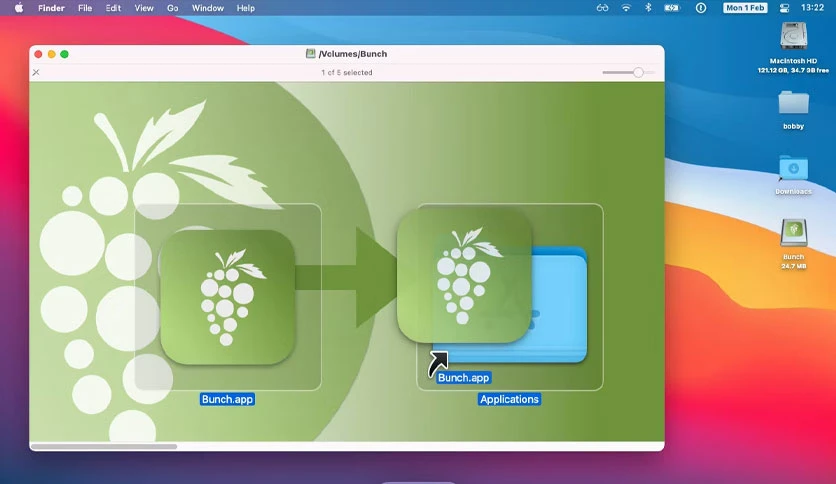Open the File menu

tap(85, 8)
